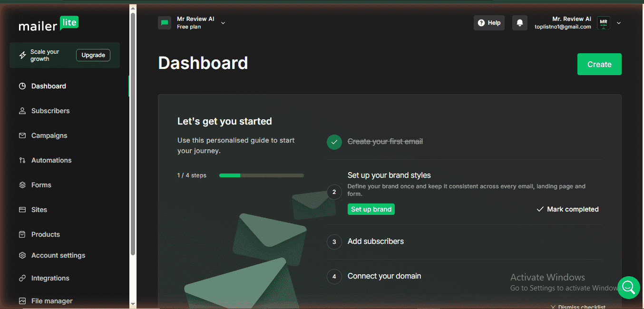Open File manager
Screen dimensions: 644x309
pos(52,301)
